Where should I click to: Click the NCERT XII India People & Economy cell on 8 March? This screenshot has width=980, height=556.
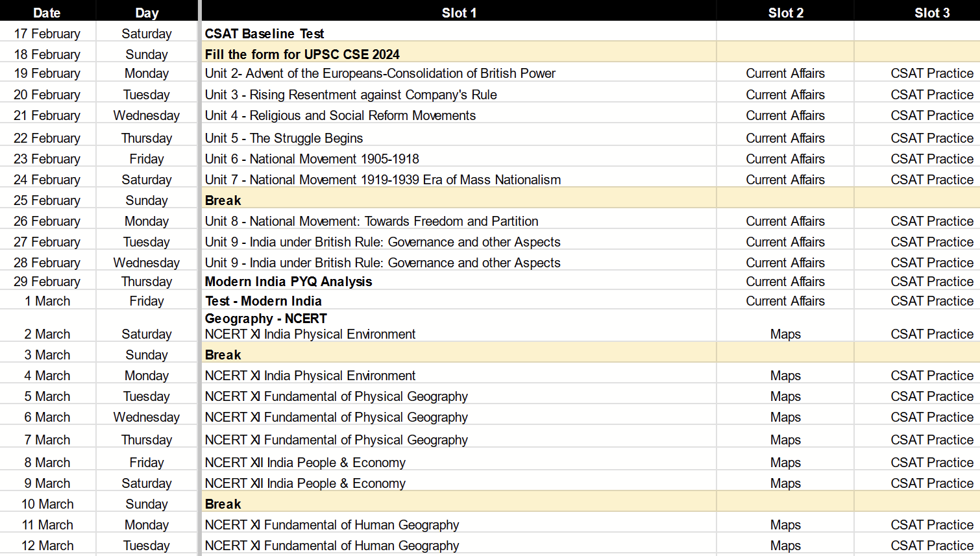pyautogui.click(x=305, y=462)
